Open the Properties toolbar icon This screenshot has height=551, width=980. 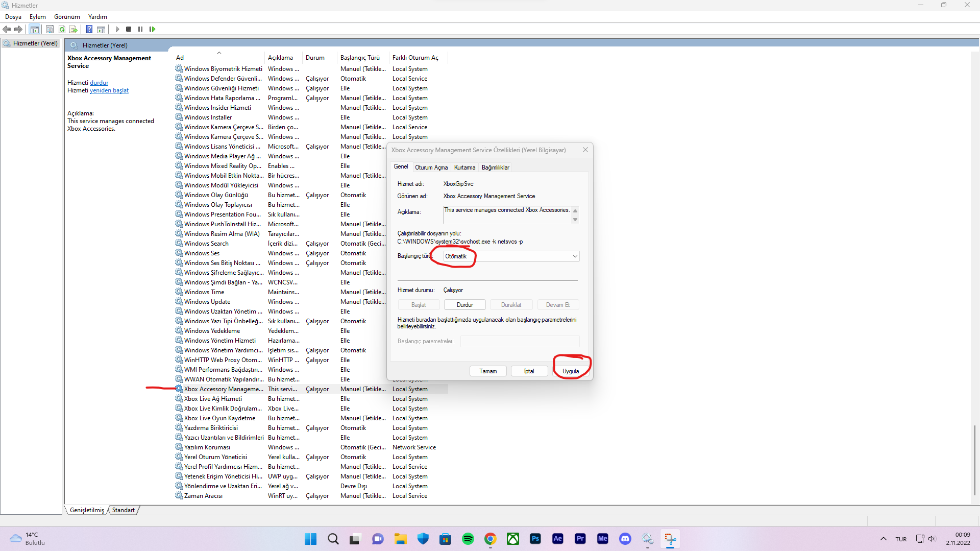50,29
